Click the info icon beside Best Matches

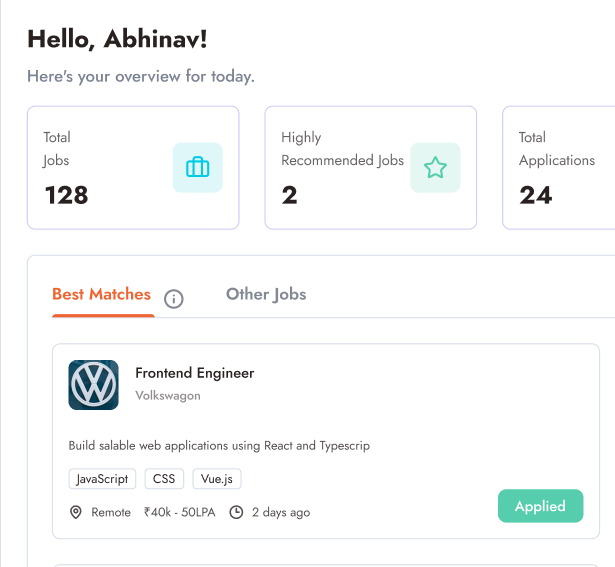point(174,299)
